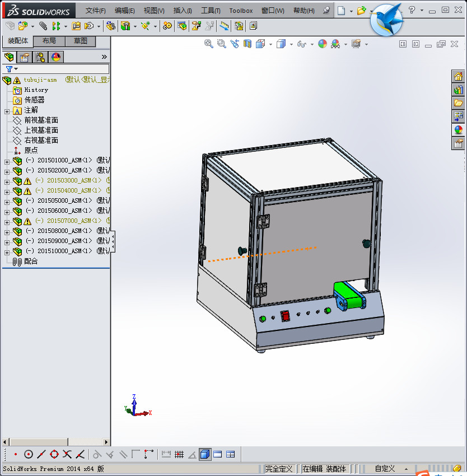Open the 文件(F) menu
This screenshot has width=467, height=476.
(x=95, y=11)
